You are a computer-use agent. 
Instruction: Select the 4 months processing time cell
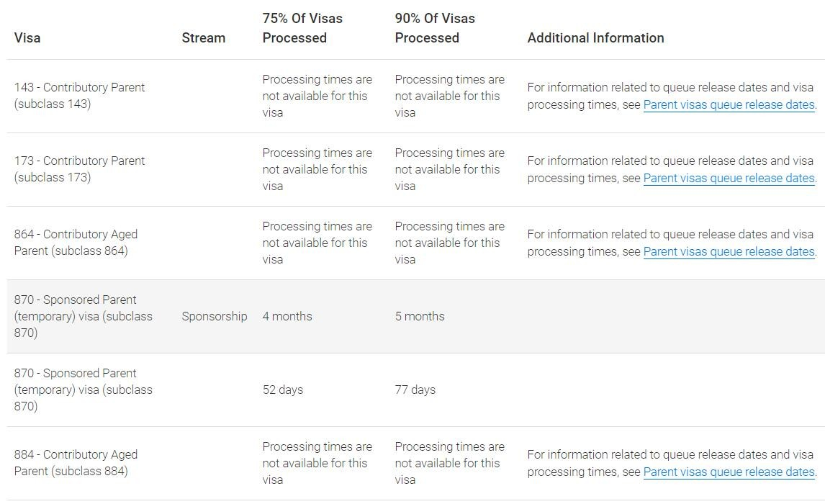(x=287, y=317)
